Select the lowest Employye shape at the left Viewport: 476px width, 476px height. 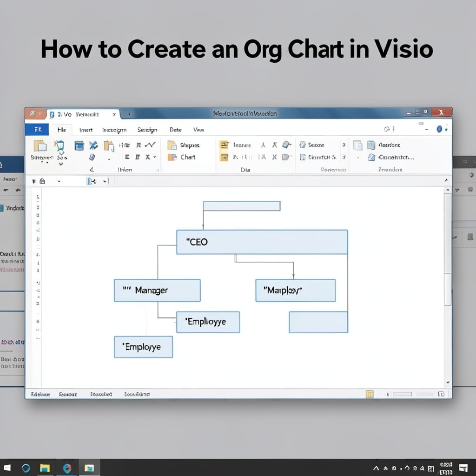pos(143,347)
